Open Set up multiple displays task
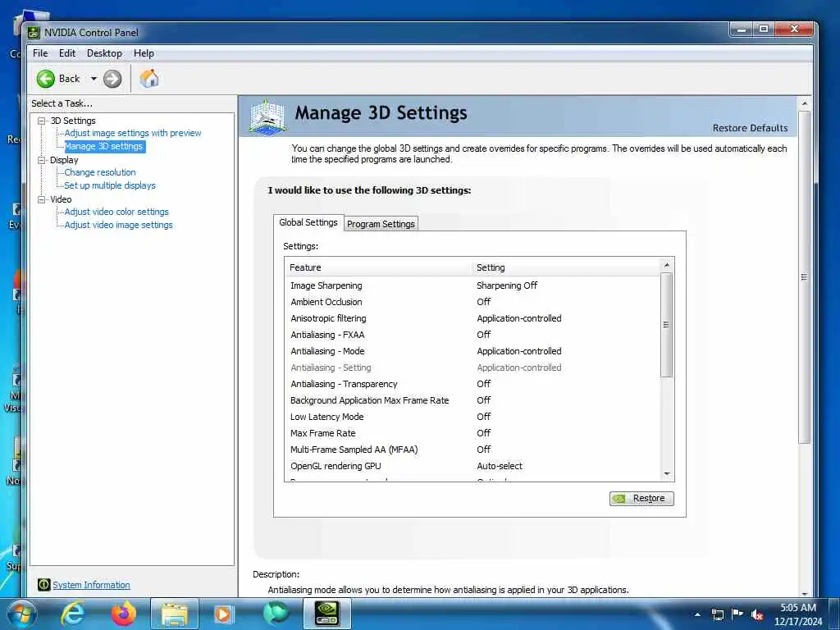This screenshot has height=630, width=840. pos(110,185)
